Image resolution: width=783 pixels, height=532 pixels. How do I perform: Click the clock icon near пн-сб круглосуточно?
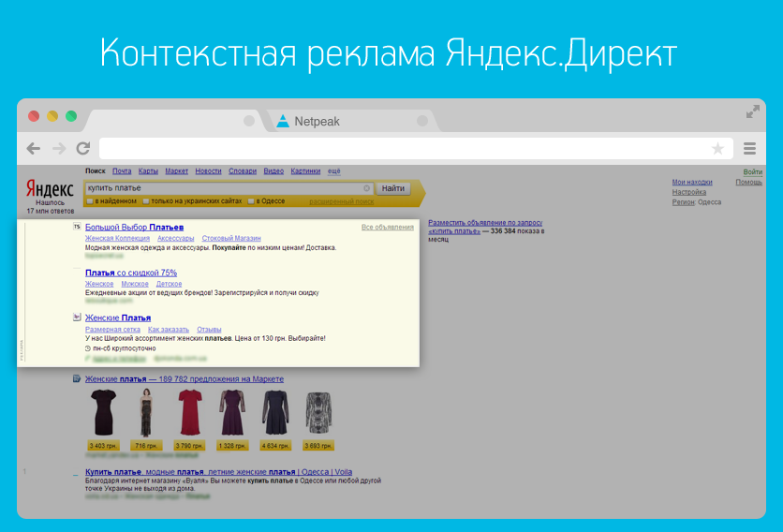coord(88,348)
